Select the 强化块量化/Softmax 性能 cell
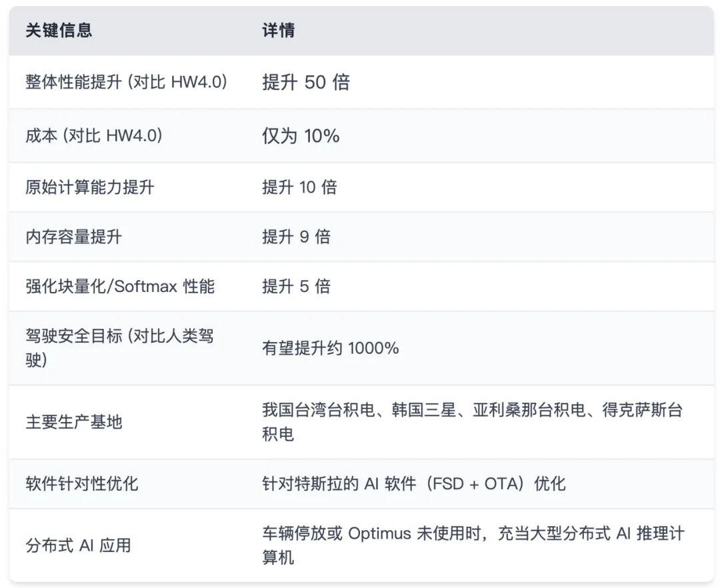 click(120, 287)
